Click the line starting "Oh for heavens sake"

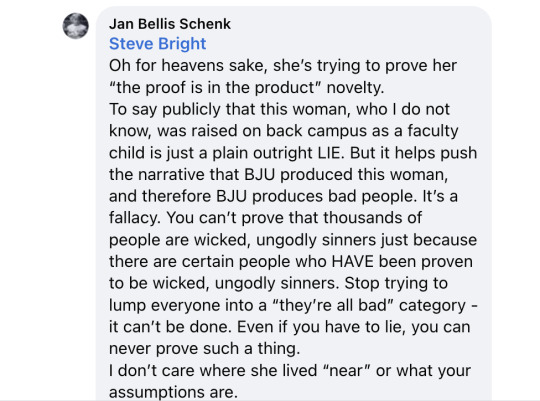click(283, 66)
